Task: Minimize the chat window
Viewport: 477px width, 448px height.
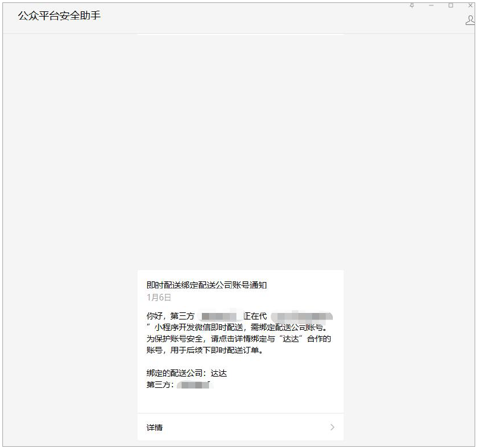Action: [431, 5]
